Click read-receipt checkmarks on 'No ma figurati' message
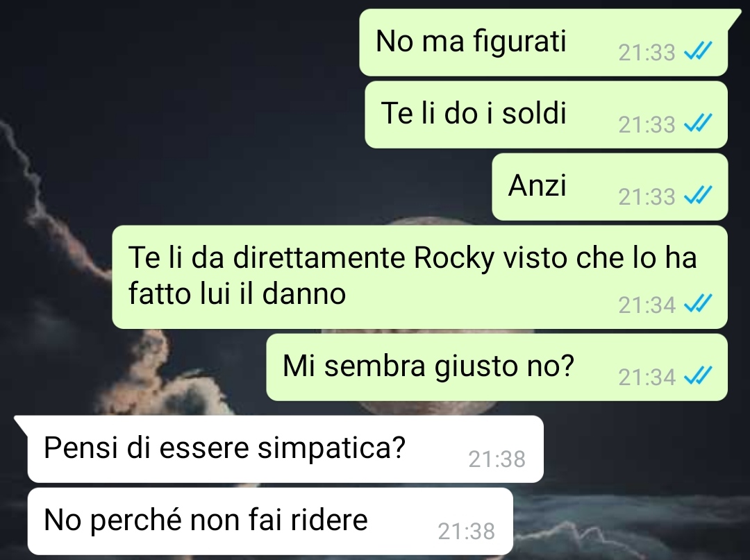The image size is (750, 560). (x=698, y=51)
